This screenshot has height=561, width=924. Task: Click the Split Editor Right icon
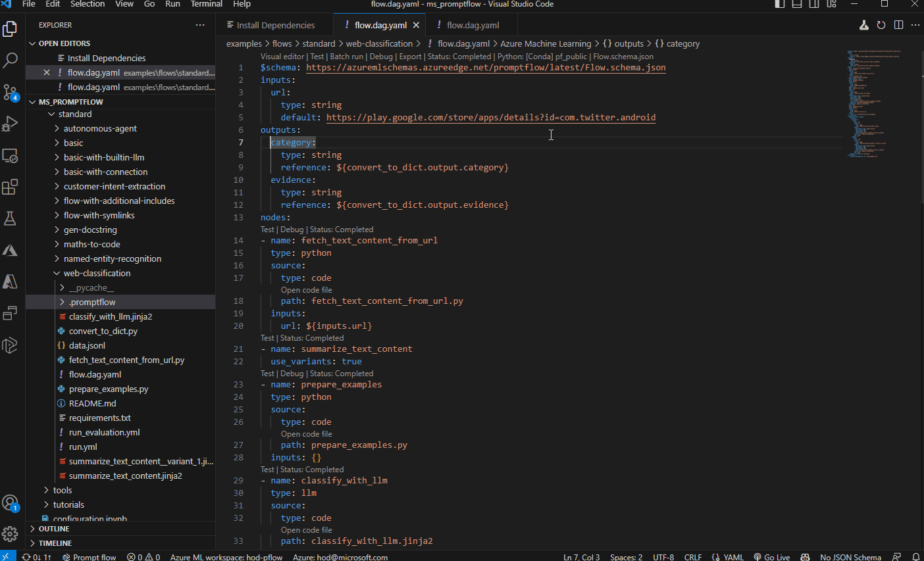tap(898, 25)
